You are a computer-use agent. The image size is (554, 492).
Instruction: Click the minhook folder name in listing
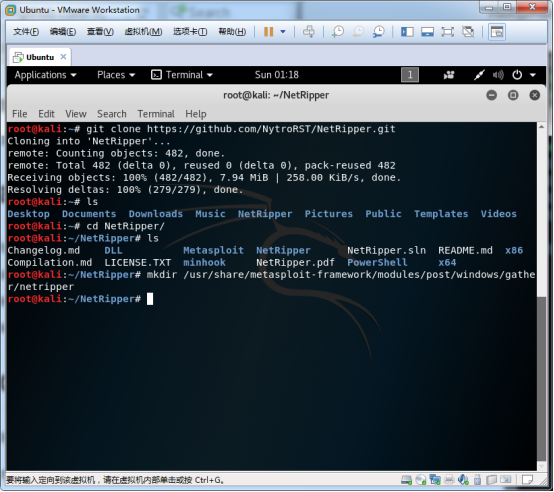tap(204, 263)
